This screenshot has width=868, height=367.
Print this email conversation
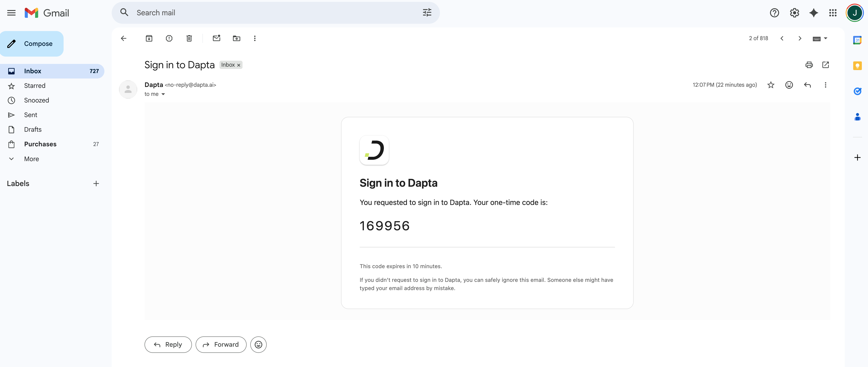click(809, 65)
